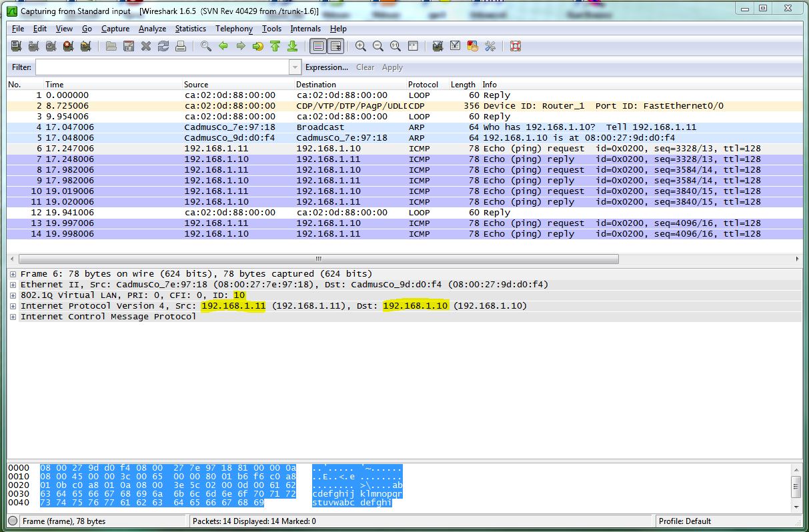809x532 pixels.
Task: Select packet 12 LOOP Reply row
Action: (404, 213)
